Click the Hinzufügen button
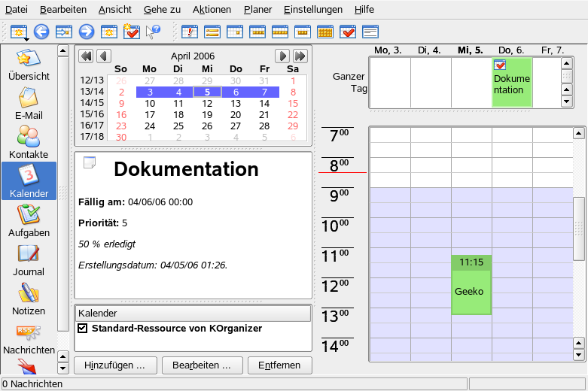 coord(115,365)
